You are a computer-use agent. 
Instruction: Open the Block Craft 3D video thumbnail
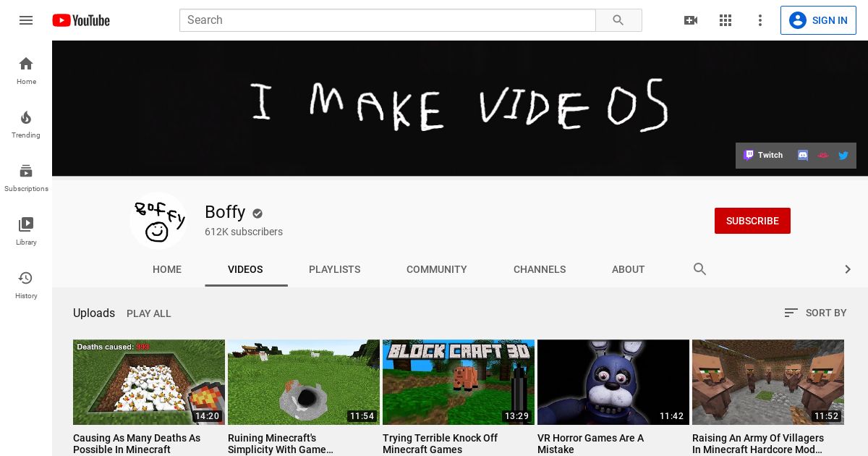point(459,382)
